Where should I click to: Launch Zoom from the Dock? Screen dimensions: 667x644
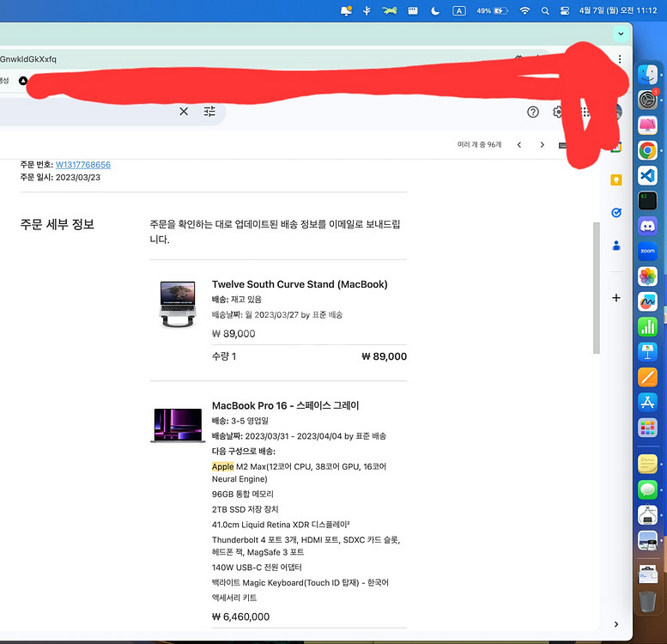[x=647, y=251]
